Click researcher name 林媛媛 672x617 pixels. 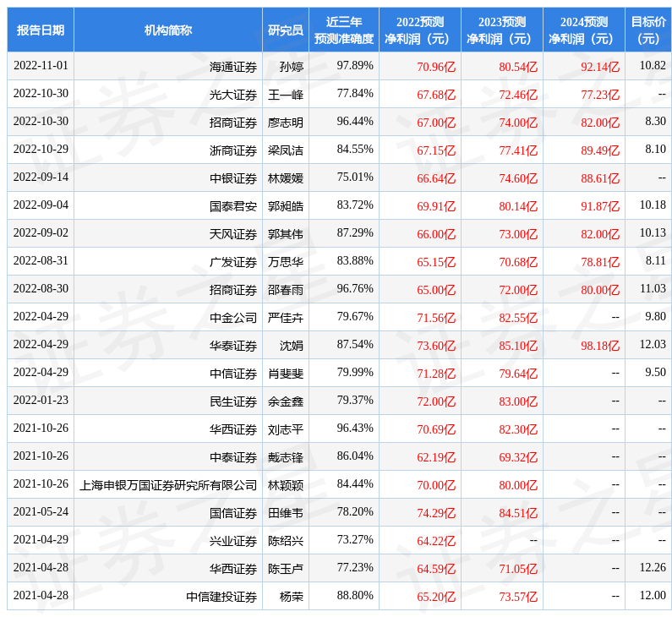click(x=286, y=178)
